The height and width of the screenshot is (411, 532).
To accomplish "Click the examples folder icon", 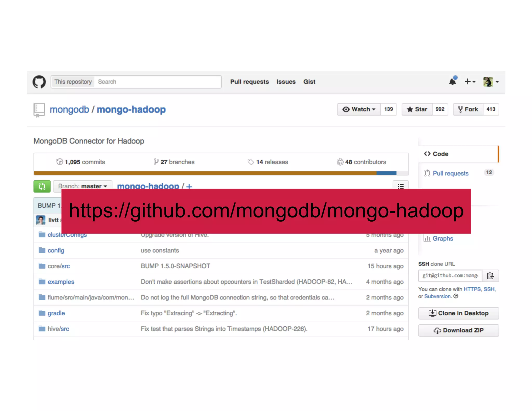I will click(x=42, y=281).
